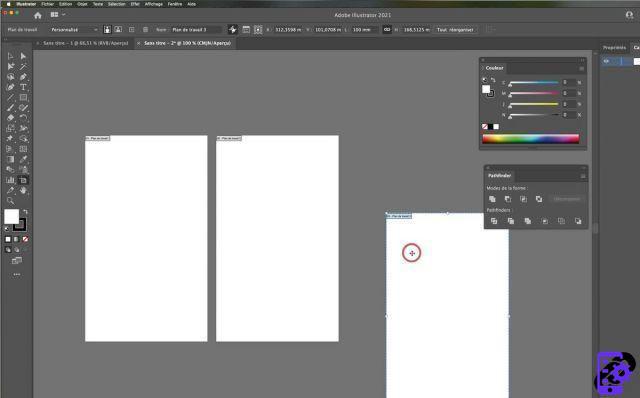Set artboard orientation to landscape
The image size is (640, 398).
(118, 29)
